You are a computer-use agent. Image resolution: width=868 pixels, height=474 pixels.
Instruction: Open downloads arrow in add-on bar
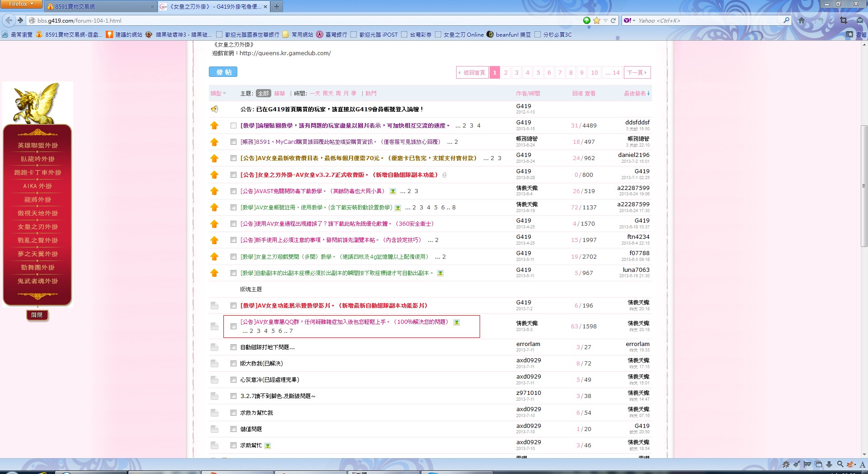point(829,464)
